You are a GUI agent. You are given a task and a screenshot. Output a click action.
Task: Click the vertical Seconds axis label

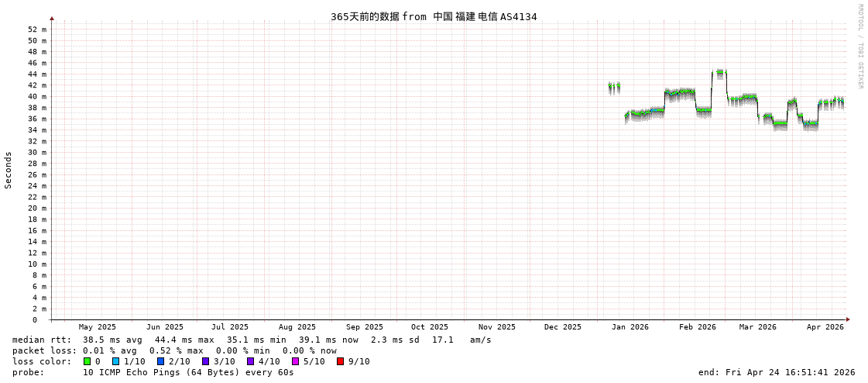[x=9, y=170]
